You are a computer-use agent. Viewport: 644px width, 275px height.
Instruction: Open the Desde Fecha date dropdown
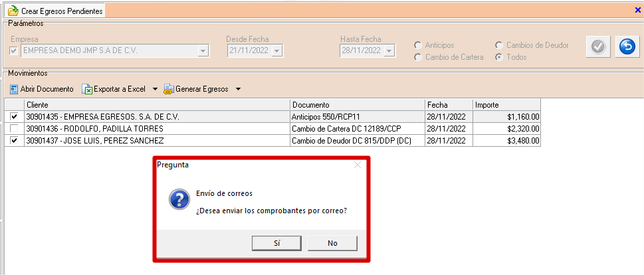[277, 51]
